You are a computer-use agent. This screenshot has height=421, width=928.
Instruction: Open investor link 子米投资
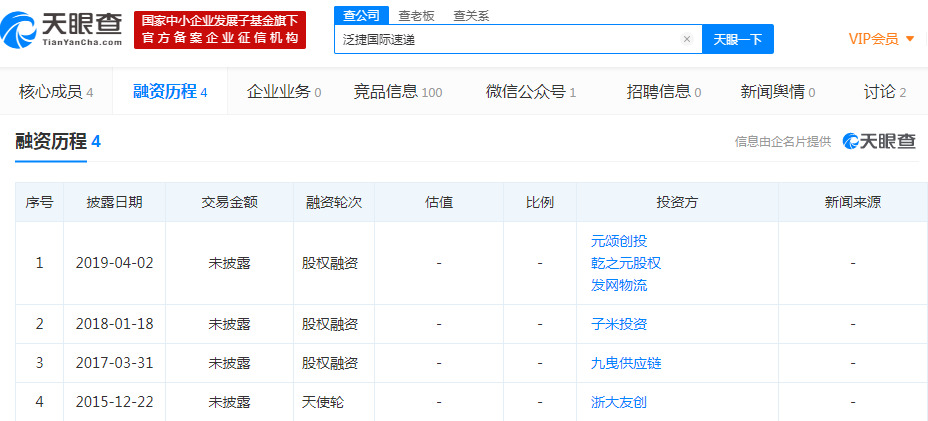619,324
